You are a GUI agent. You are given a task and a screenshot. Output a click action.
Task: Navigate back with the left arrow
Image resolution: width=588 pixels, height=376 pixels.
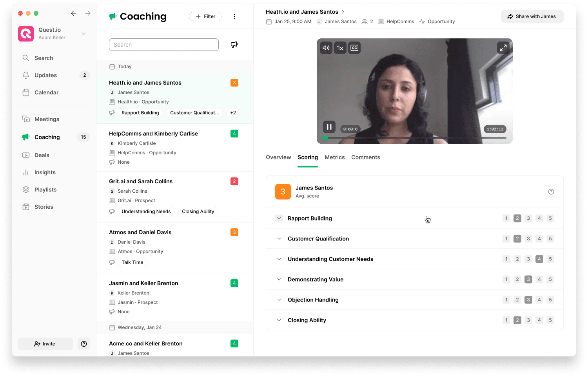[74, 13]
